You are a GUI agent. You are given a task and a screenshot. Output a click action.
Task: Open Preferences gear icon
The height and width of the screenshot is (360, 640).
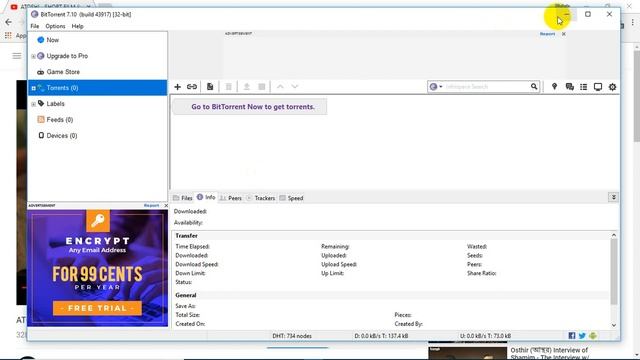612,87
